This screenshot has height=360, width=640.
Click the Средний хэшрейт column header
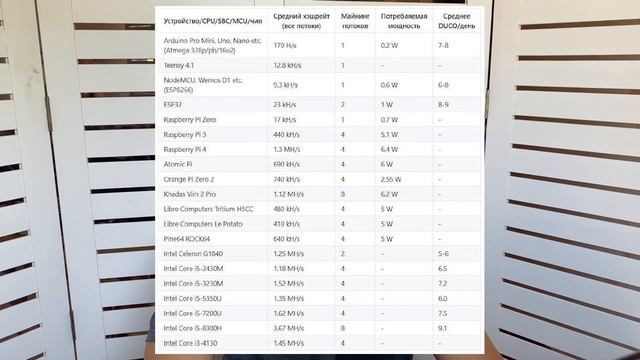point(301,21)
